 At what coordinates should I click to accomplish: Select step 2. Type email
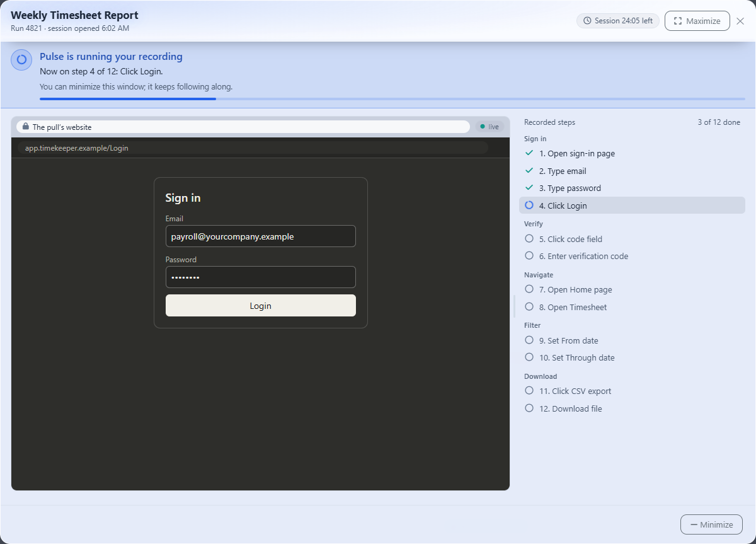tap(632, 171)
